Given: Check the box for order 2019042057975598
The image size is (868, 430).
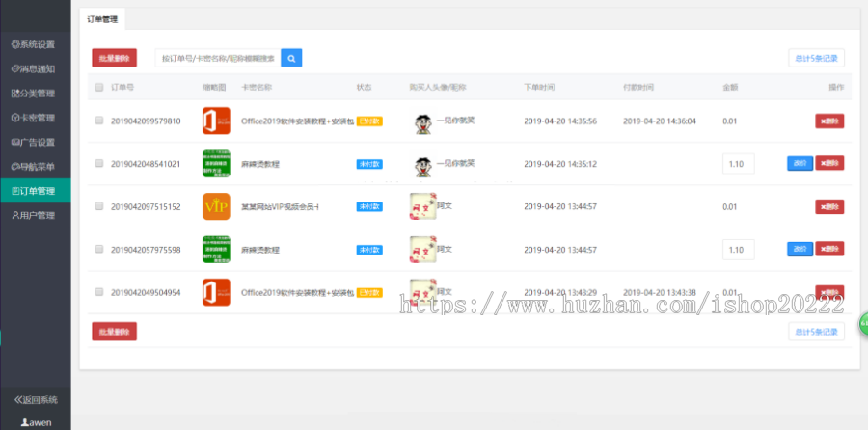Looking at the screenshot, I should pos(99,249).
